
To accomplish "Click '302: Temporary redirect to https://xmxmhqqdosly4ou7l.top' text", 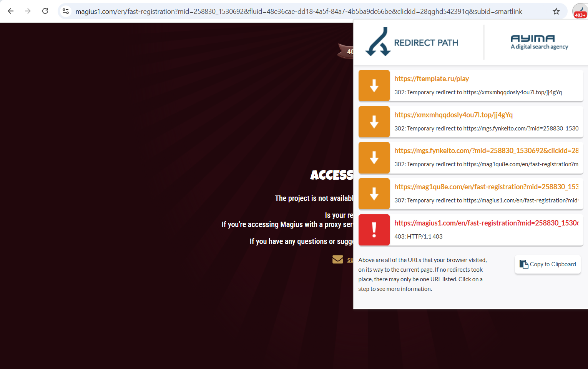I will 478,92.
